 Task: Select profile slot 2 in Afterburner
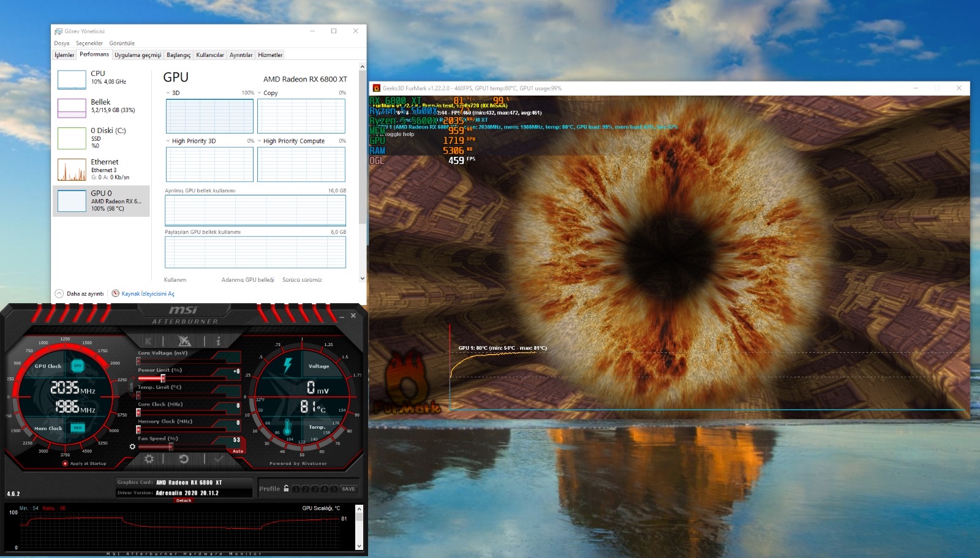pos(305,489)
